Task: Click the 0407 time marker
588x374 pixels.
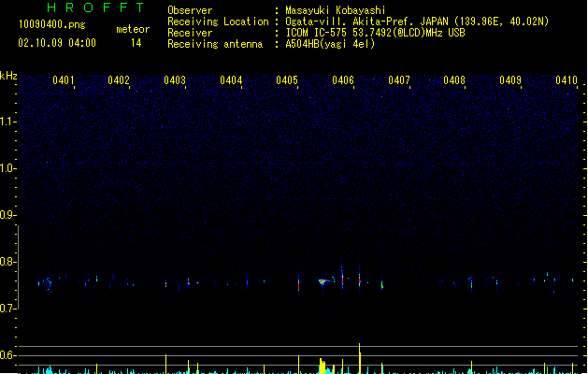Action: pyautogui.click(x=399, y=80)
